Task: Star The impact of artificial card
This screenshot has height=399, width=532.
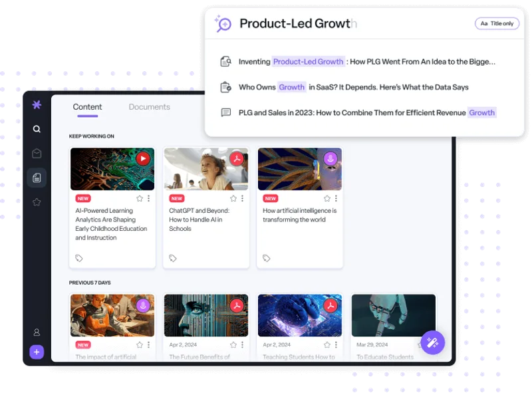Action: (140, 344)
